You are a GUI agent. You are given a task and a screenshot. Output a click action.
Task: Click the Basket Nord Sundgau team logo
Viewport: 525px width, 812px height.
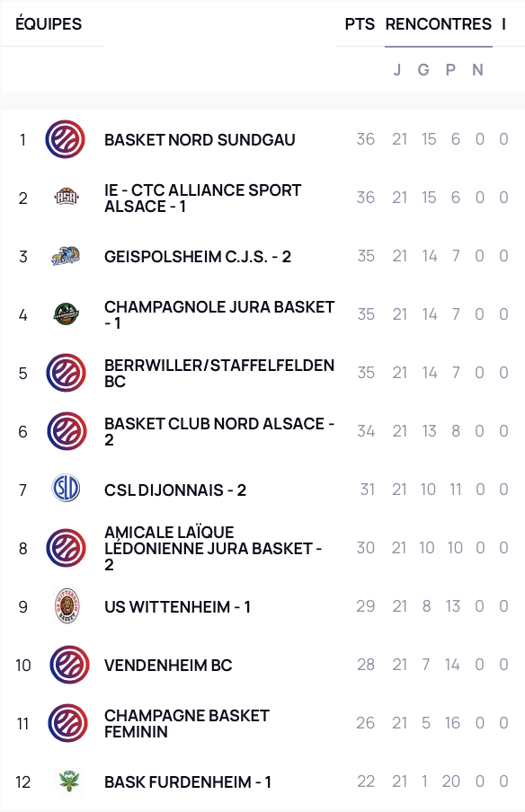click(66, 139)
